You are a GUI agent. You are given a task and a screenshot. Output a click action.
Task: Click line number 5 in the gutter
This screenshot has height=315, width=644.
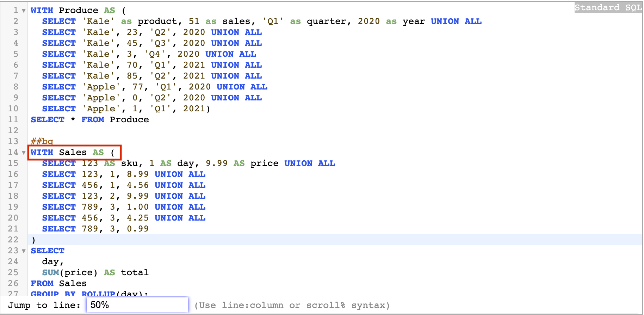tap(16, 54)
